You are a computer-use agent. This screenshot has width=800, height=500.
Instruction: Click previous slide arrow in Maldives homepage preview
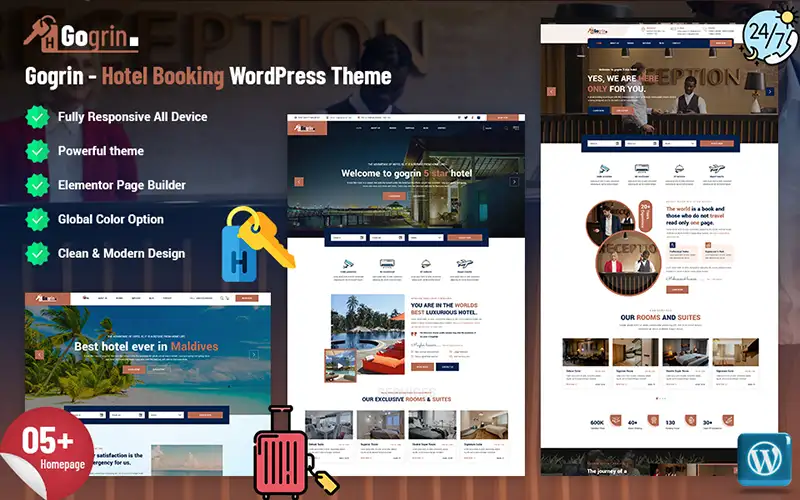point(39,355)
